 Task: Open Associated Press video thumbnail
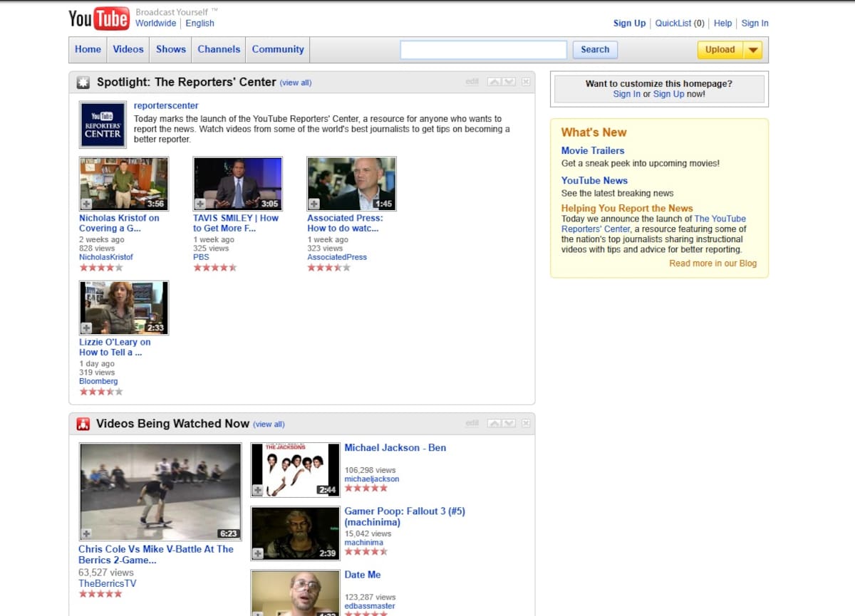pos(352,184)
